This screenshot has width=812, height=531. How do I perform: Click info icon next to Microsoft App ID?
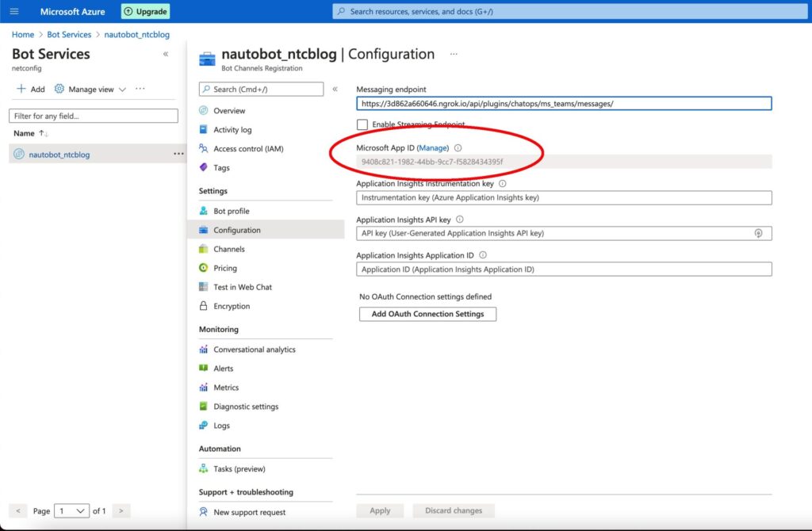tap(458, 148)
